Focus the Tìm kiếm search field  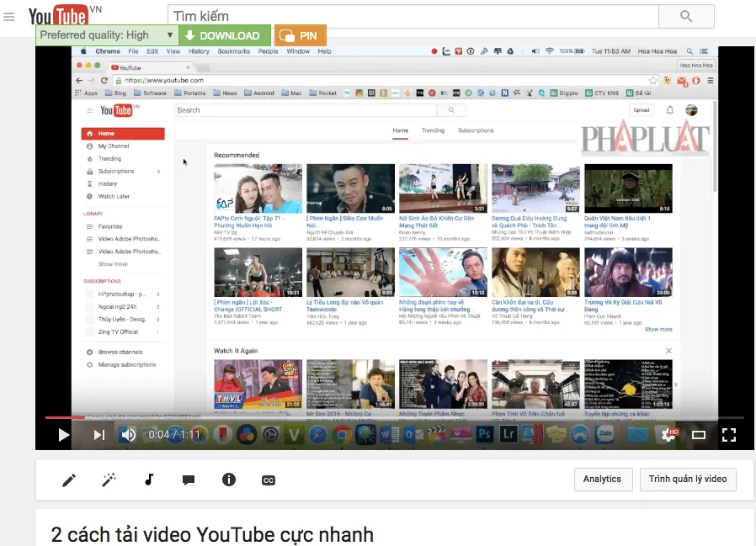click(413, 17)
